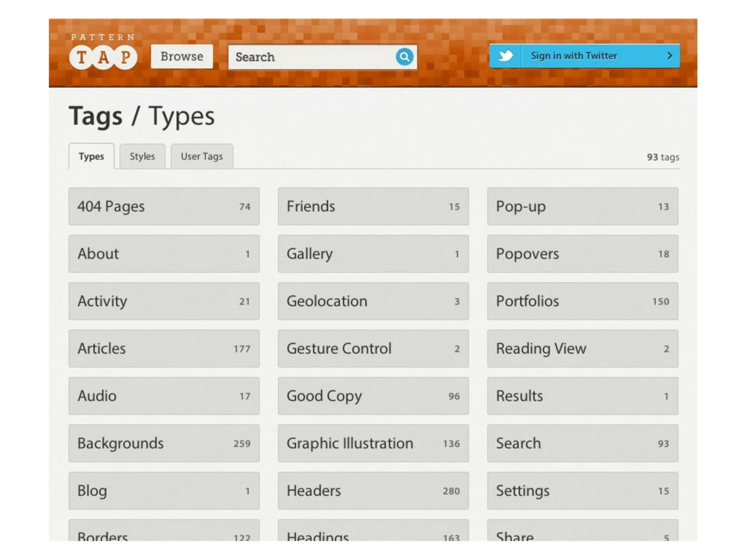Open the Popovers tag
Screen dimensions: 747x560
[582, 254]
